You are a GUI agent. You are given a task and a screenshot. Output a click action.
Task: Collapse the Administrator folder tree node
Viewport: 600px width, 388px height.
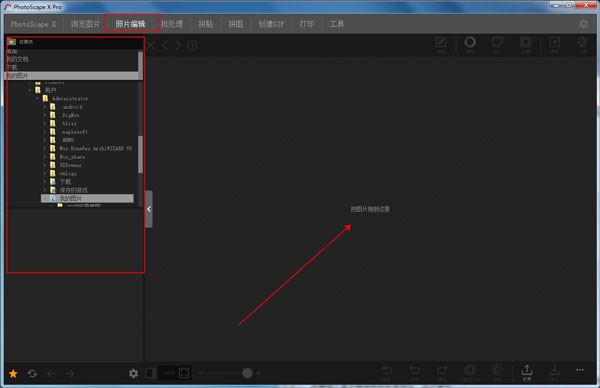37,99
